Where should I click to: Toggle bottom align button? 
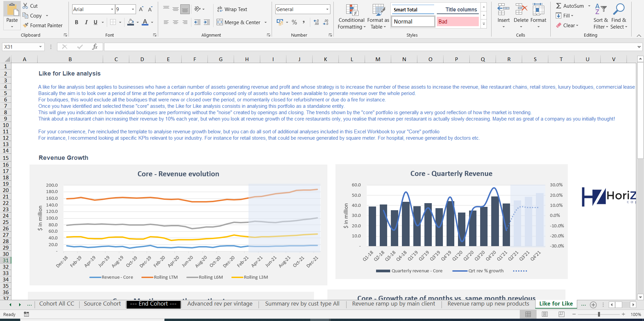(185, 9)
